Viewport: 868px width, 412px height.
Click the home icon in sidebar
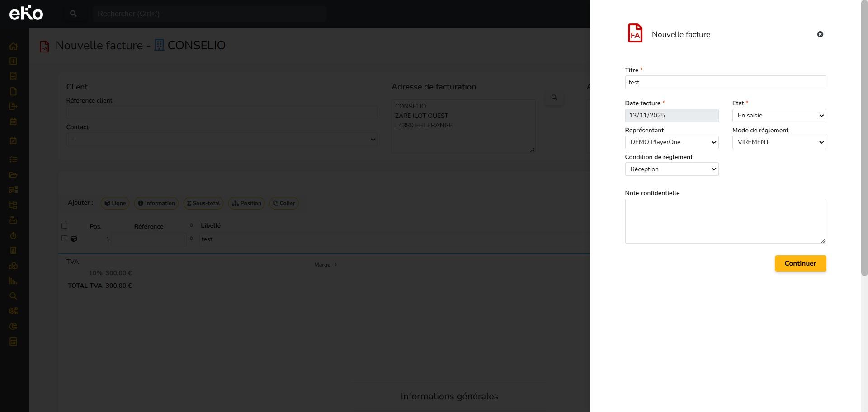(x=13, y=46)
